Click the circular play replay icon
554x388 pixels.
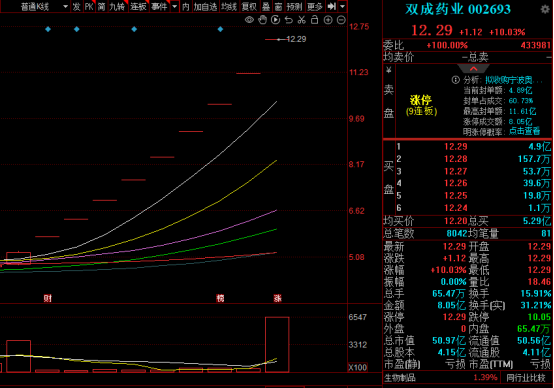tap(275, 20)
